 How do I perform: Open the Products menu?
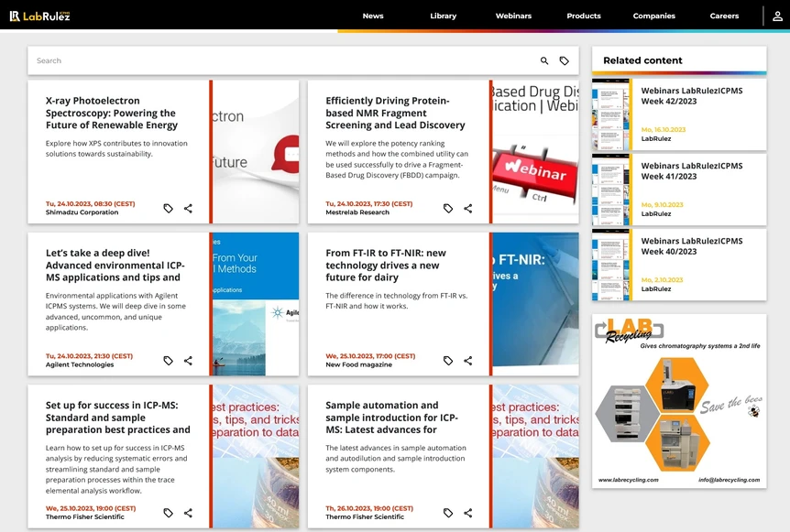point(584,16)
